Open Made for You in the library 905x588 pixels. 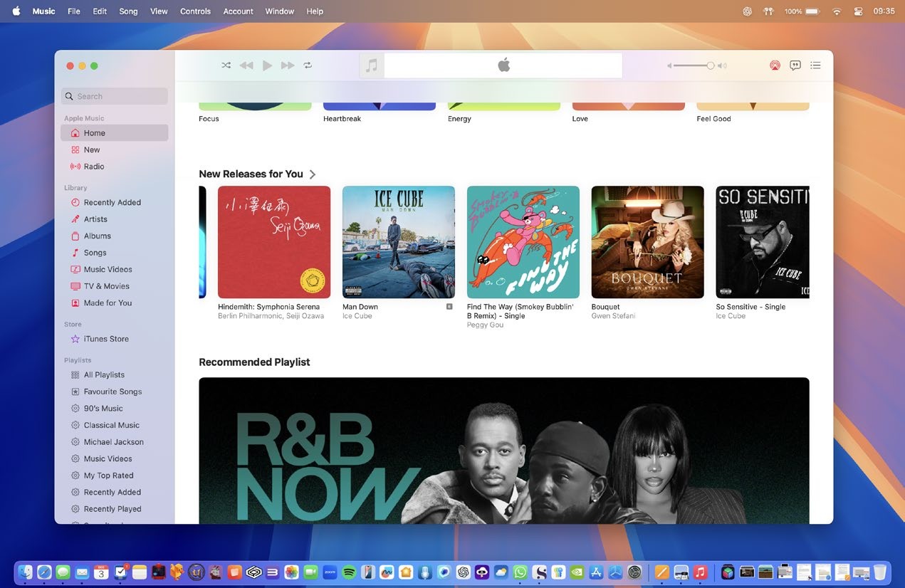115,303
